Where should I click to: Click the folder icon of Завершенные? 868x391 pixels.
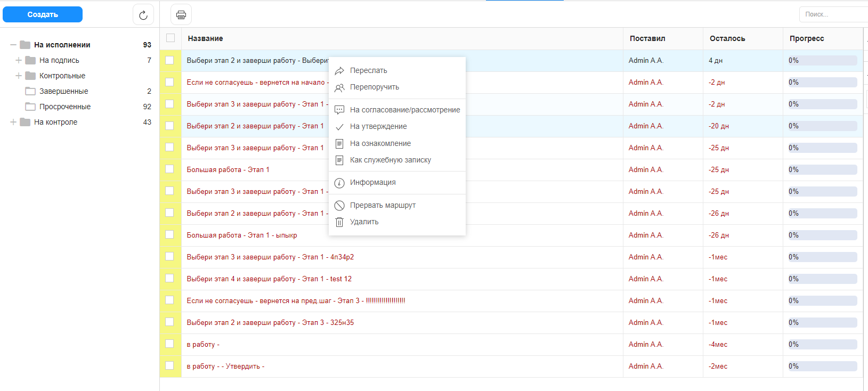click(30, 91)
